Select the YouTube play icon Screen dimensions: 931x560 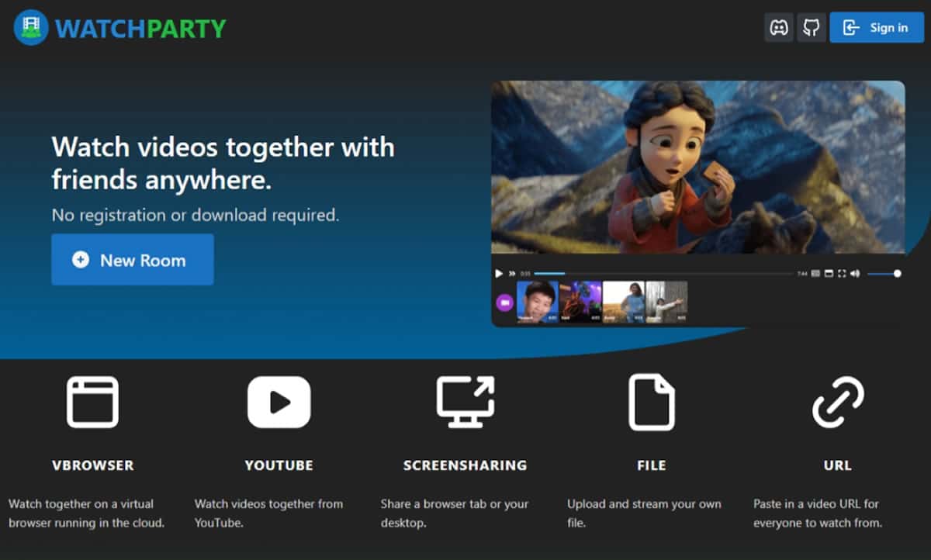(279, 402)
